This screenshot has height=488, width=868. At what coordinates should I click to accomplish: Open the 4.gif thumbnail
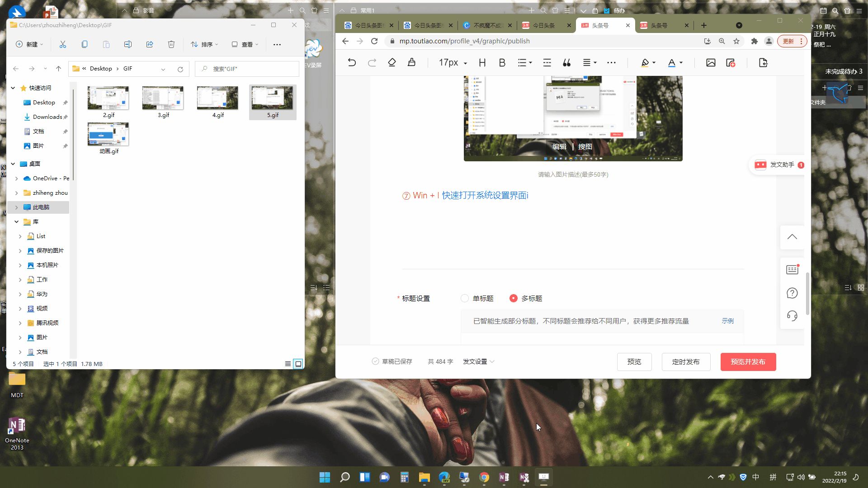coord(217,99)
